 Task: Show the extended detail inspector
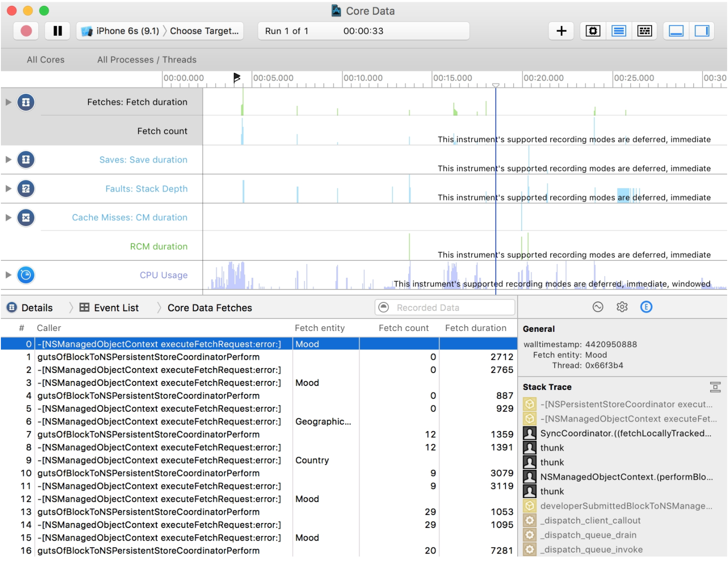(646, 307)
